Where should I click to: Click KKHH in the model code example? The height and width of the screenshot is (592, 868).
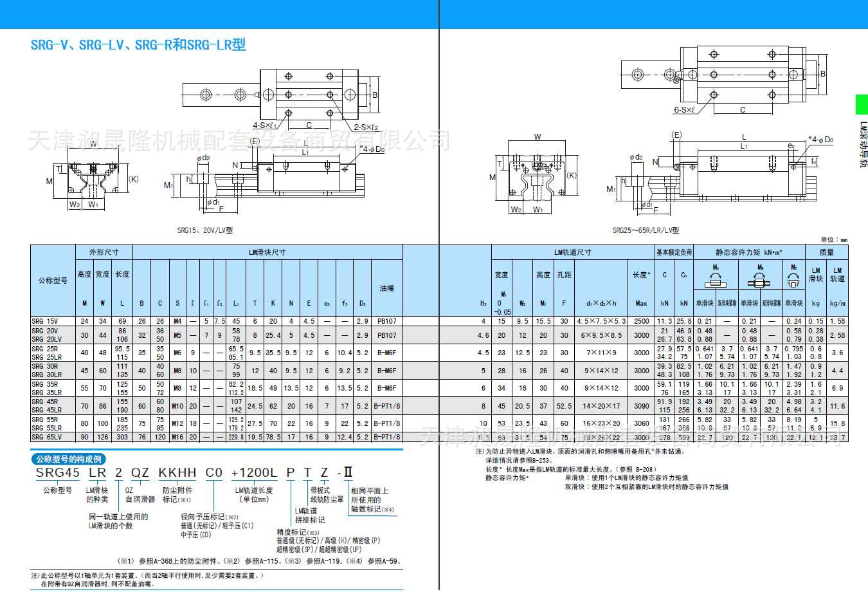176,473
